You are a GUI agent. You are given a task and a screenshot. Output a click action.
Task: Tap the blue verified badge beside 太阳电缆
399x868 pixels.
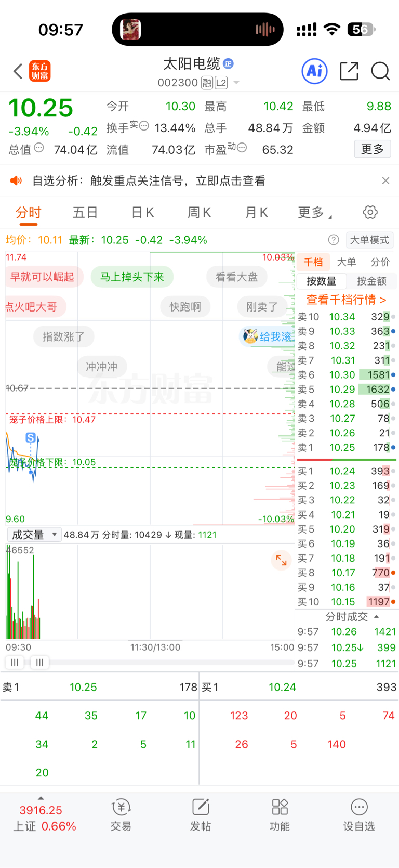[x=228, y=63]
